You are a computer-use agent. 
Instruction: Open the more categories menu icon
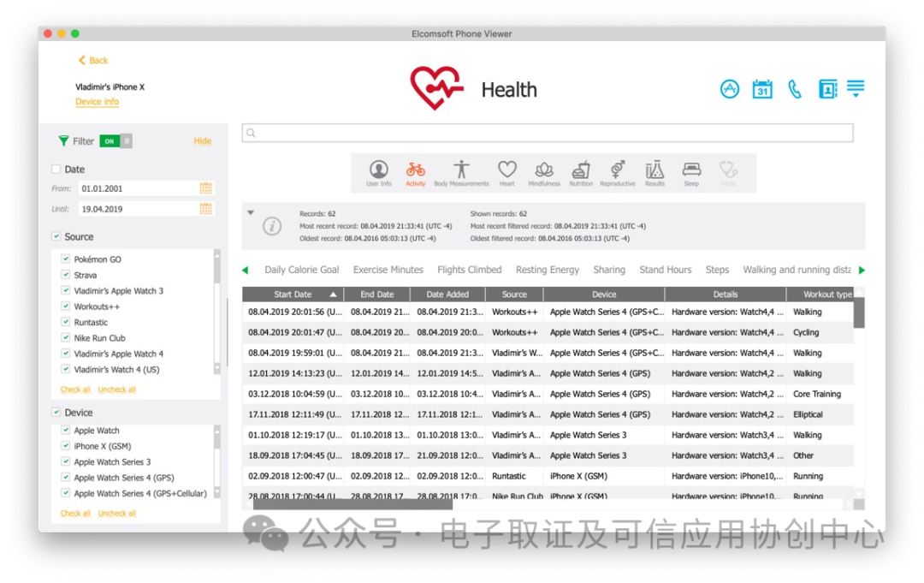point(856,88)
